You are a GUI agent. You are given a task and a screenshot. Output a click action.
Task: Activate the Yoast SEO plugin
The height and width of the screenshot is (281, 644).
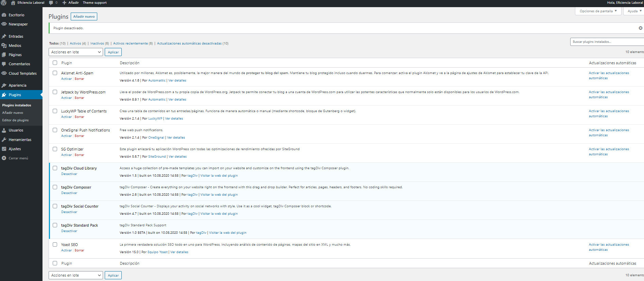click(x=66, y=250)
